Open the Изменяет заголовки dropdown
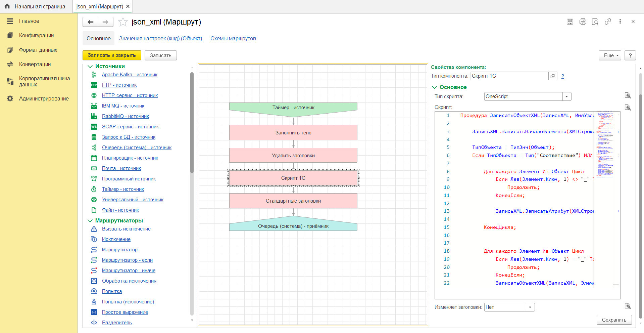The width and height of the screenshot is (644, 333). (530, 307)
